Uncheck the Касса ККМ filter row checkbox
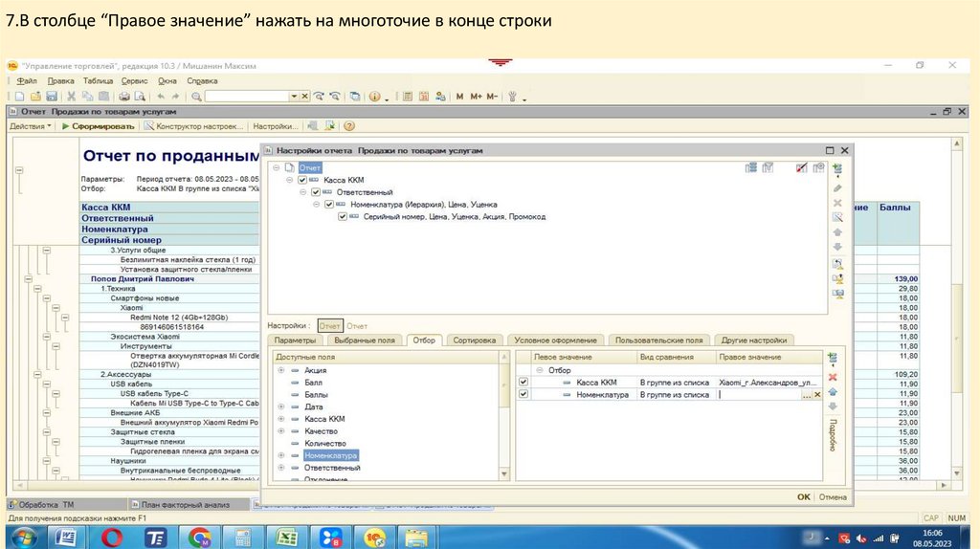 coord(523,383)
